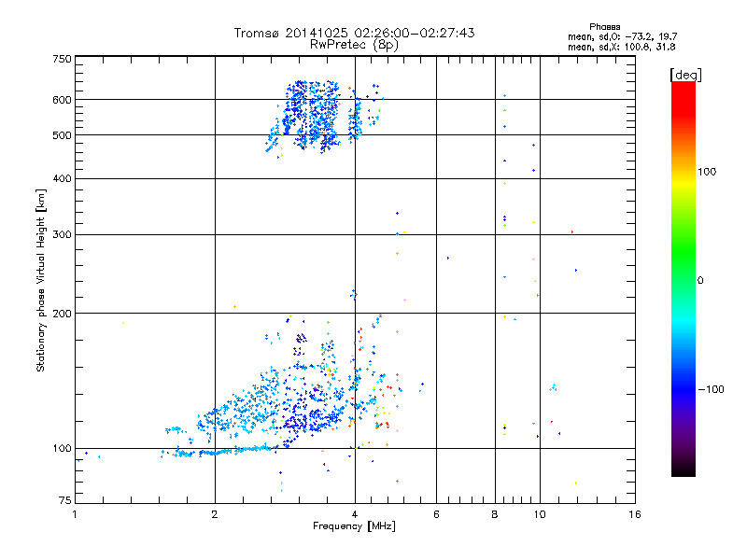Click the '10' frequency axis tick label
The width and height of the screenshot is (747, 560).
click(x=540, y=514)
